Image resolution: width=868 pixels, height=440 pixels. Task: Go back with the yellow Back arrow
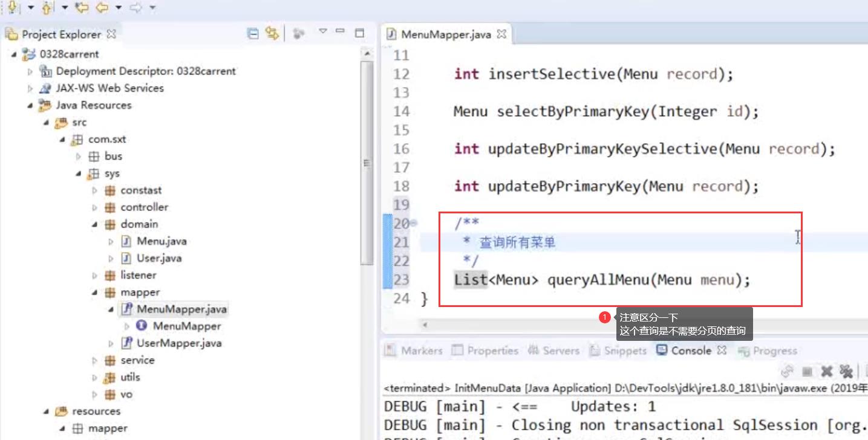[102, 7]
